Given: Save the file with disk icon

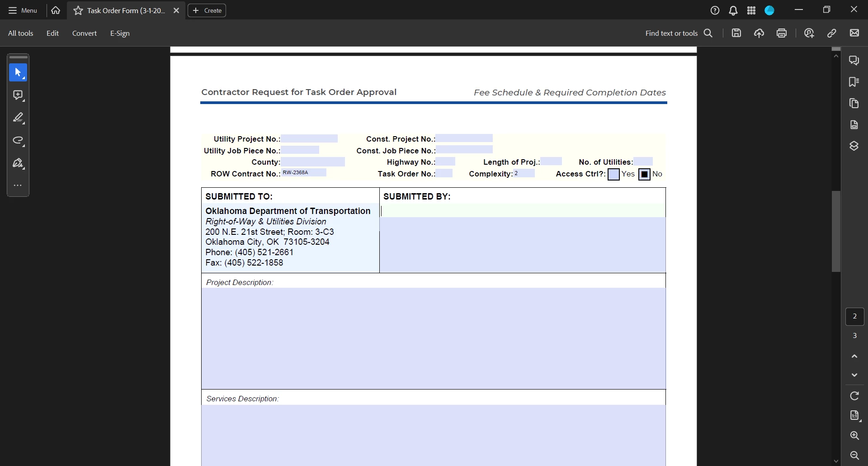Looking at the screenshot, I should (x=736, y=33).
